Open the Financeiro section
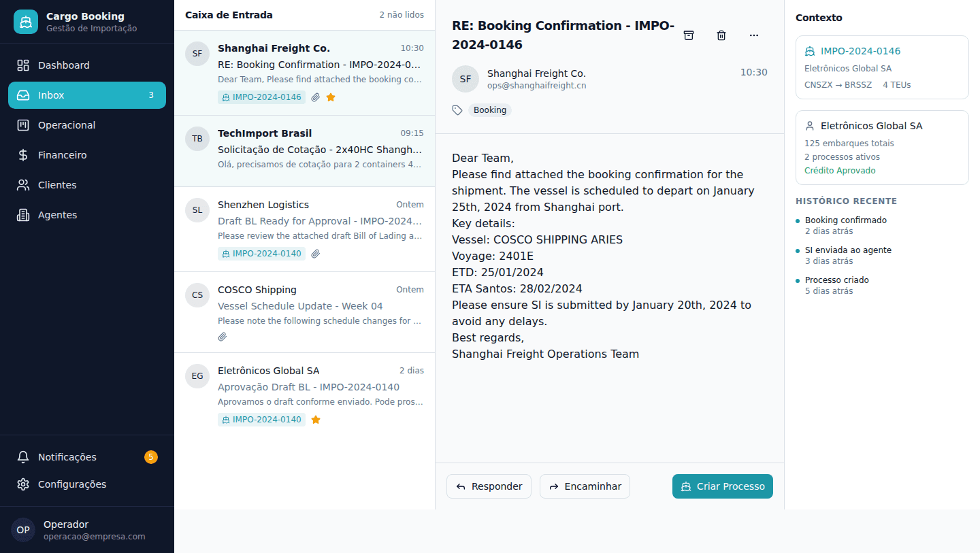Viewport: 980px width, 553px height. point(87,155)
